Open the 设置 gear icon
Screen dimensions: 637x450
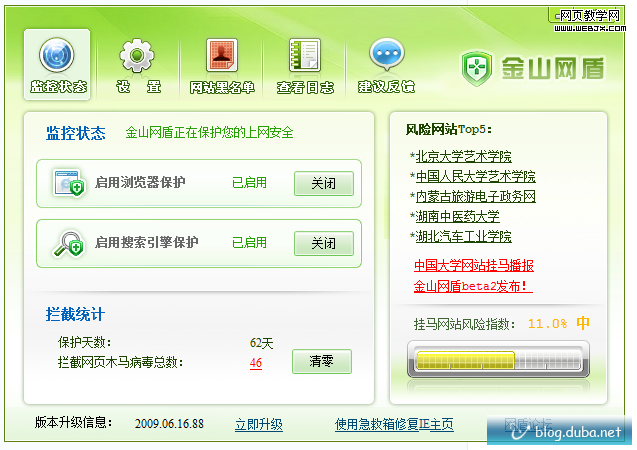tap(138, 56)
